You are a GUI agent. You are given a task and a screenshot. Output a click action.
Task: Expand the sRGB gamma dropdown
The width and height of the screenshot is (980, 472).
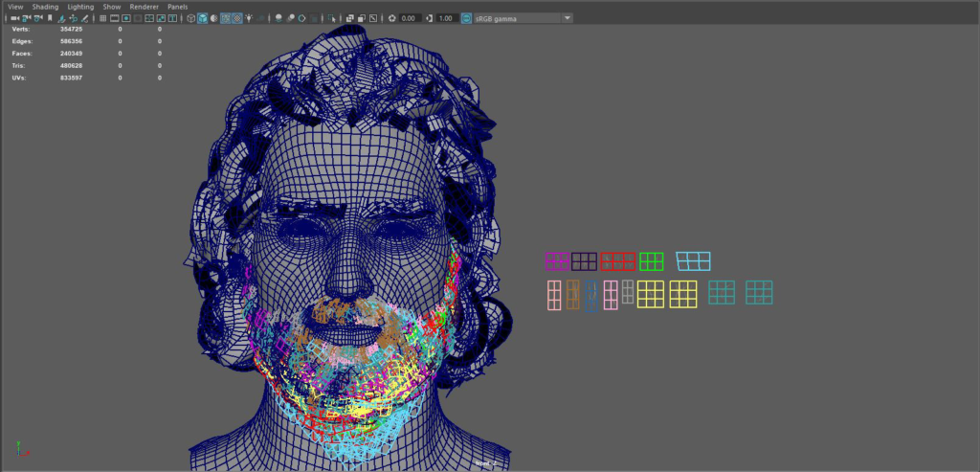click(567, 18)
